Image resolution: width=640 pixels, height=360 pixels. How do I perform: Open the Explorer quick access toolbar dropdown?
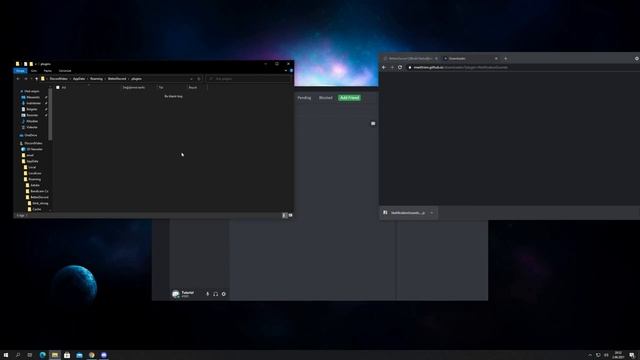(x=36, y=64)
